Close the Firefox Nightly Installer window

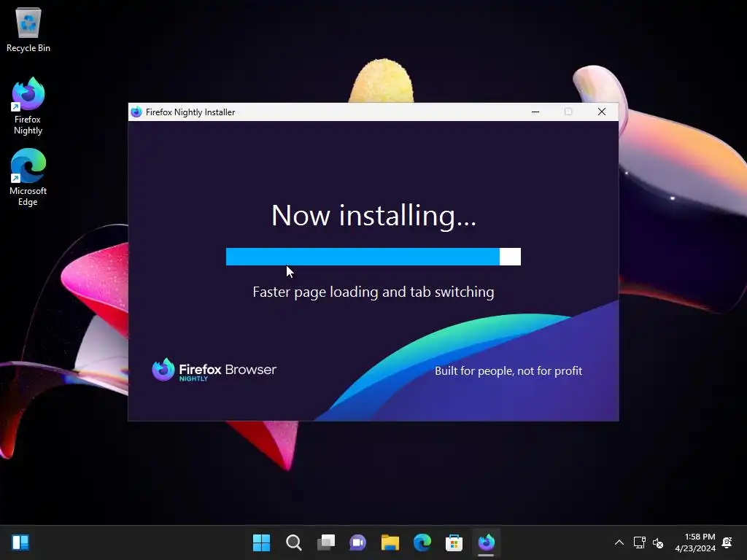(x=602, y=112)
